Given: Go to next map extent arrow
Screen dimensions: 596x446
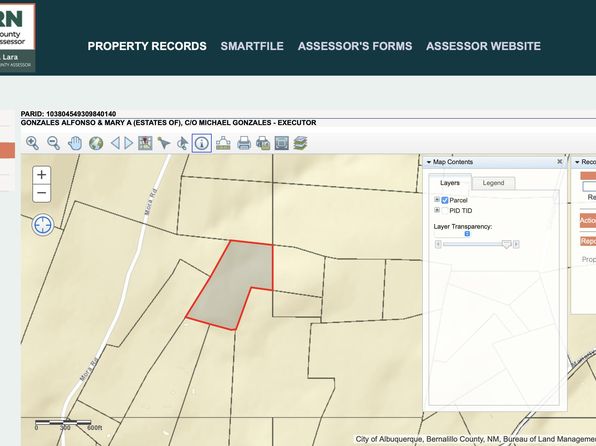Looking at the screenshot, I should tap(129, 143).
